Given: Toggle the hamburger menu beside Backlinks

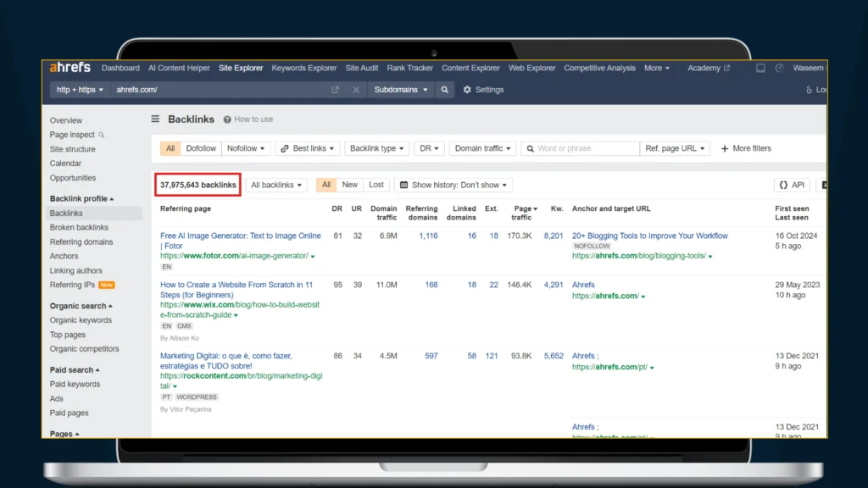Looking at the screenshot, I should coord(155,119).
